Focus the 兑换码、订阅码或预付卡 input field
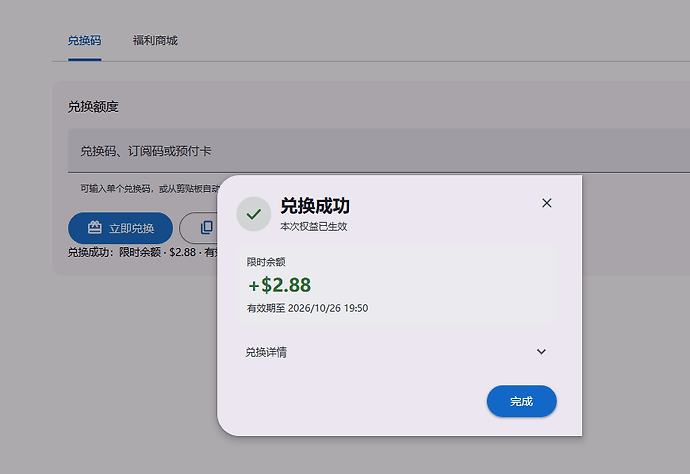690x474 pixels. 378,151
